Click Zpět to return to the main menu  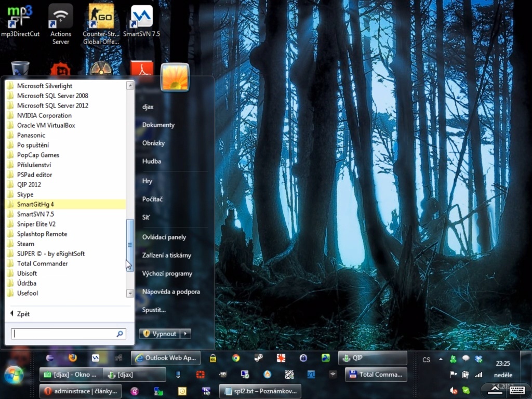click(x=22, y=314)
